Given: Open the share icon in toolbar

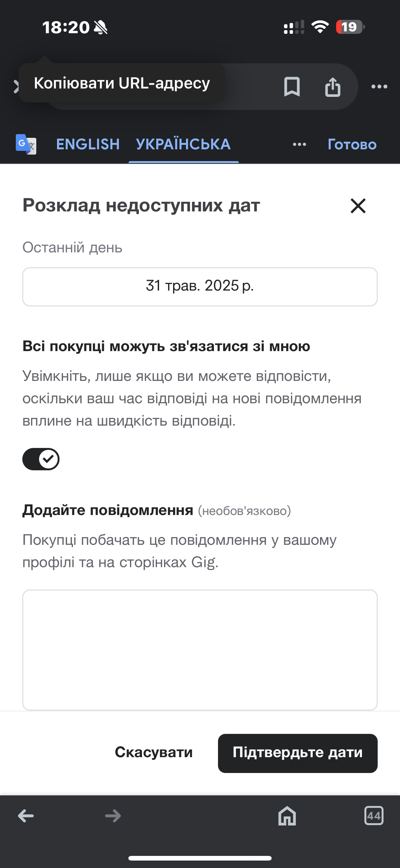Looking at the screenshot, I should tap(333, 87).
